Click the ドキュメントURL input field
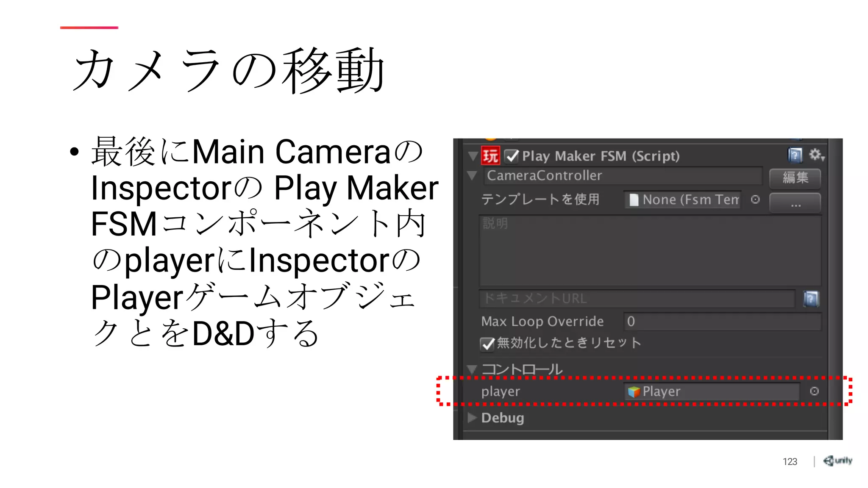 pyautogui.click(x=637, y=299)
